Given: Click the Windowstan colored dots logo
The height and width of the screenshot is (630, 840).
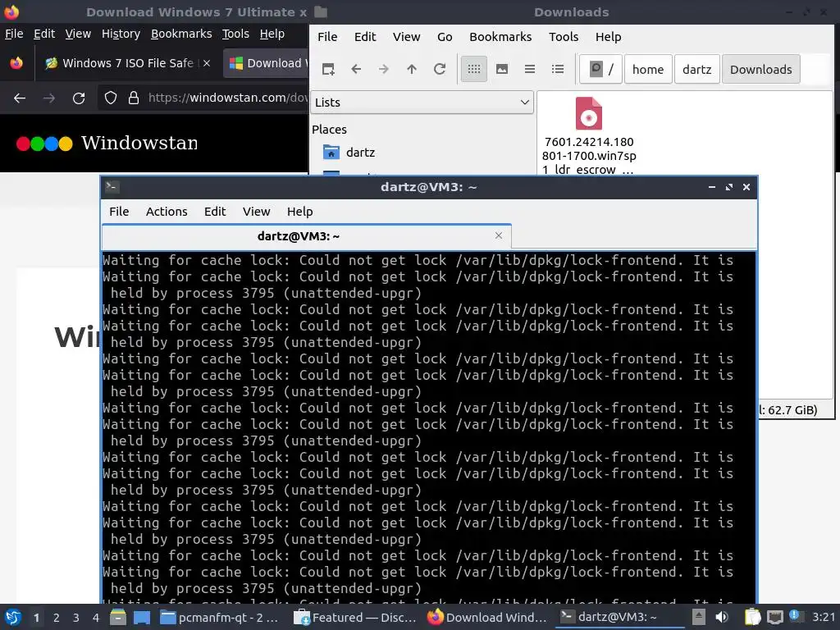Looking at the screenshot, I should tap(44, 144).
